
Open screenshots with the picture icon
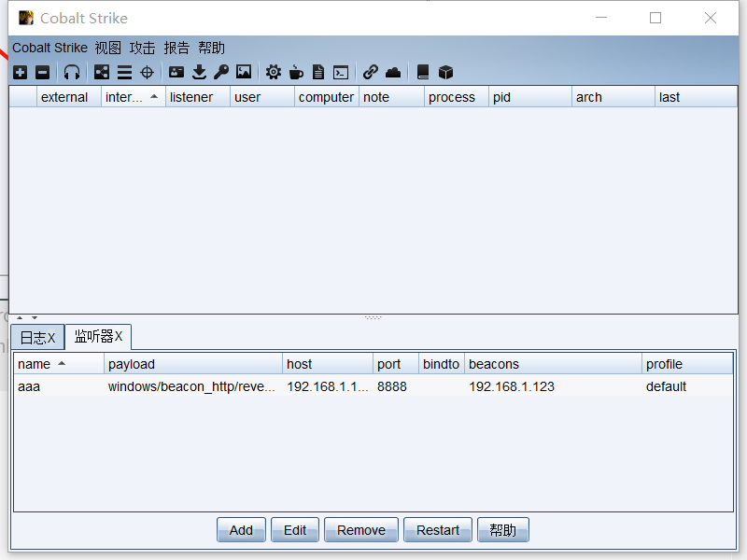pyautogui.click(x=244, y=73)
